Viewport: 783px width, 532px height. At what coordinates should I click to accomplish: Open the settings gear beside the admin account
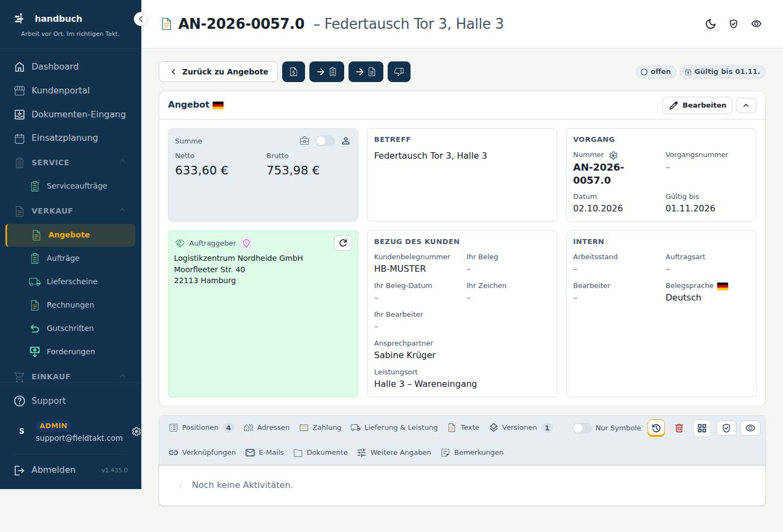click(136, 431)
